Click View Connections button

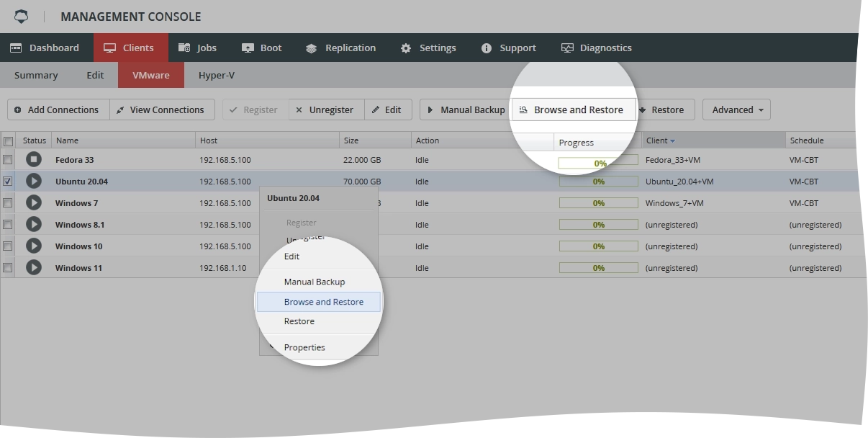click(162, 109)
